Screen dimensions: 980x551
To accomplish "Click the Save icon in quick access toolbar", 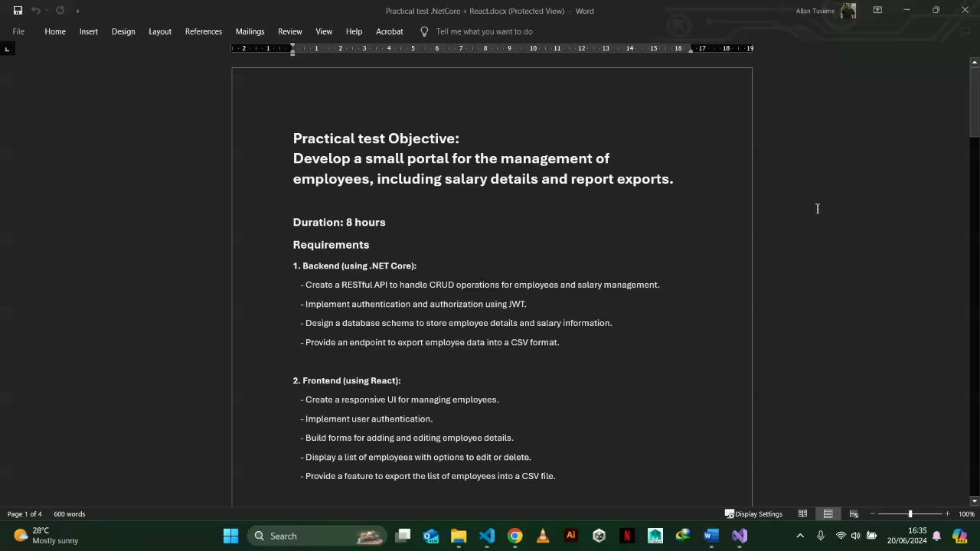I will [18, 11].
